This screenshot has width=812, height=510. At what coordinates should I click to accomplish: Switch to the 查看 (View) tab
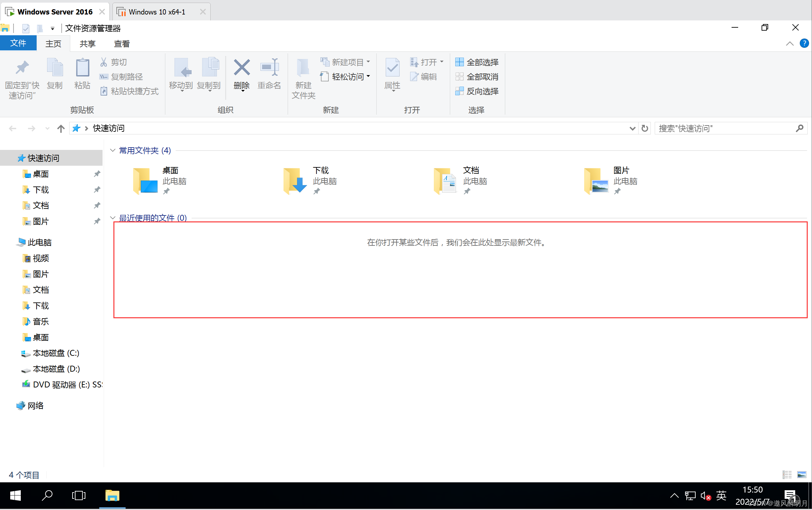[x=122, y=44]
